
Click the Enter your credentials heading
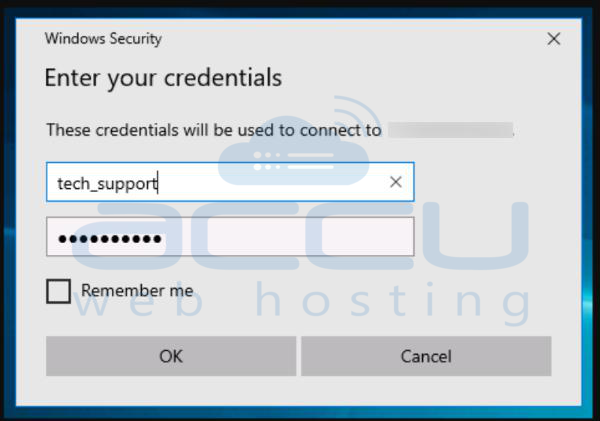(163, 78)
